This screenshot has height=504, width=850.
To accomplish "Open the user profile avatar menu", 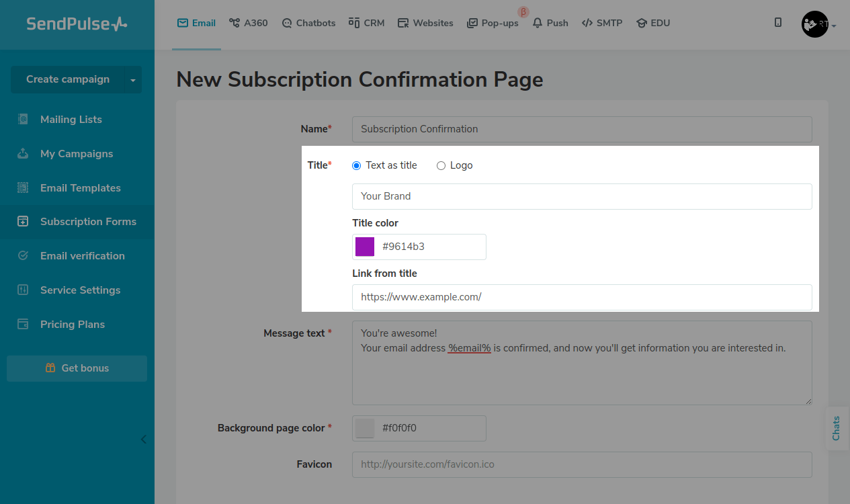I will [x=816, y=25].
